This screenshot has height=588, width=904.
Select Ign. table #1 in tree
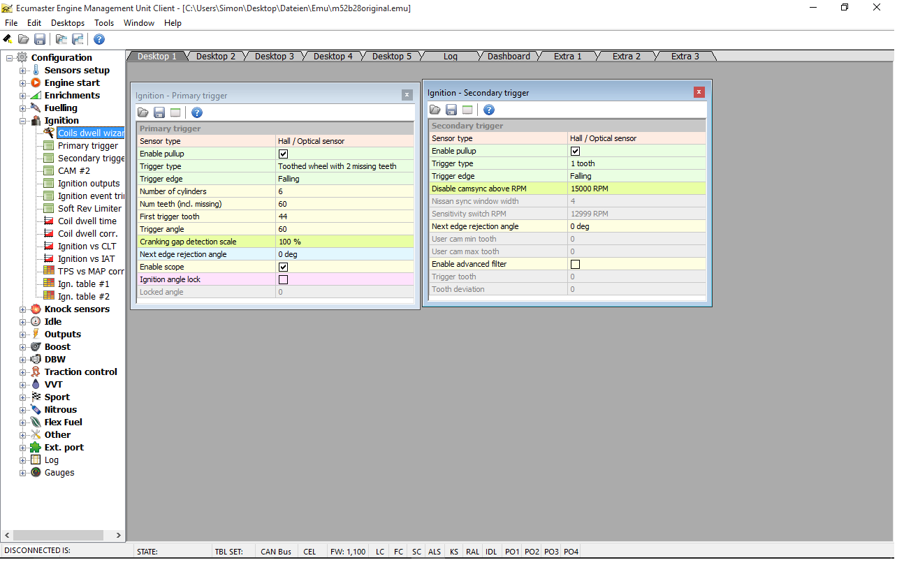(83, 284)
